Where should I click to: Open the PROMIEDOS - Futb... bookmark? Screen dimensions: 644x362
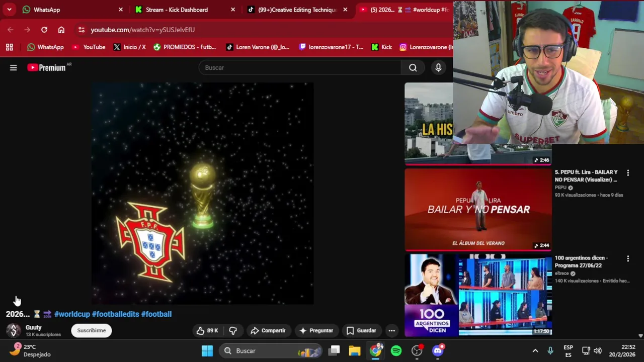(x=185, y=47)
